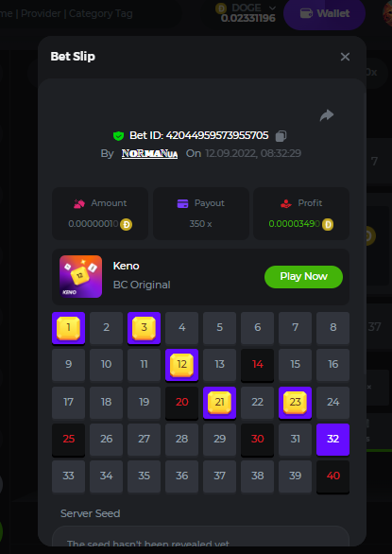Viewport: 392px width, 554px height.
Task: Copy the Bet ID to clipboard
Action: point(281,136)
